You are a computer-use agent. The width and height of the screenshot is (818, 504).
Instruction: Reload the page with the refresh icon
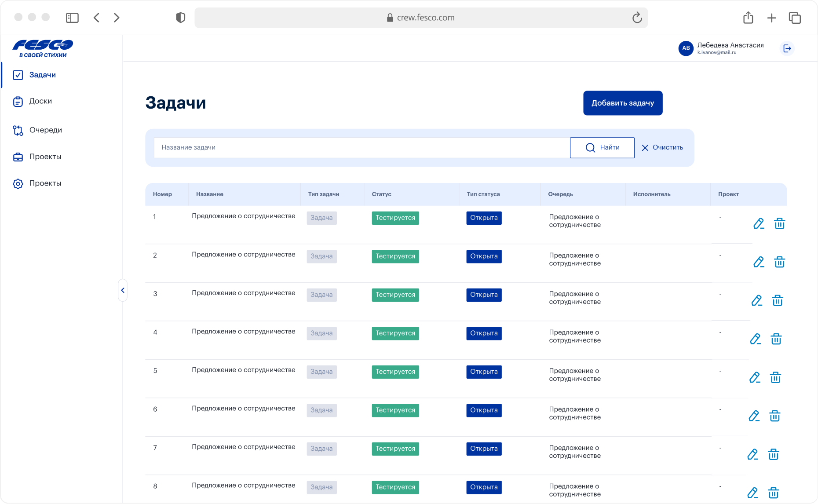click(x=637, y=18)
